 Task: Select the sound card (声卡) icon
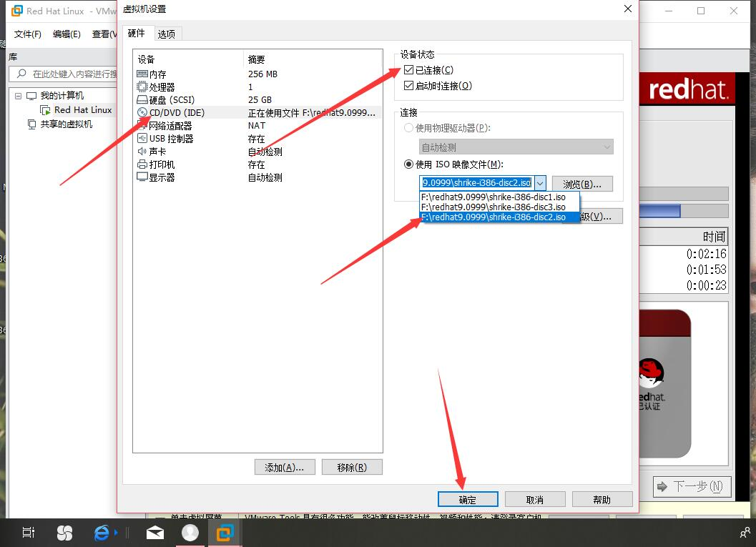(142, 152)
